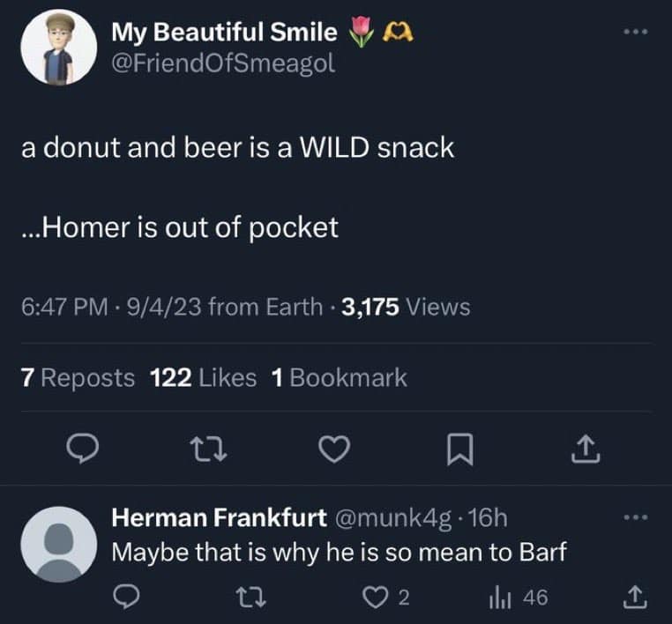Click the My Beautiful Smile display name
The width and height of the screenshot is (672, 624).
coord(224,33)
